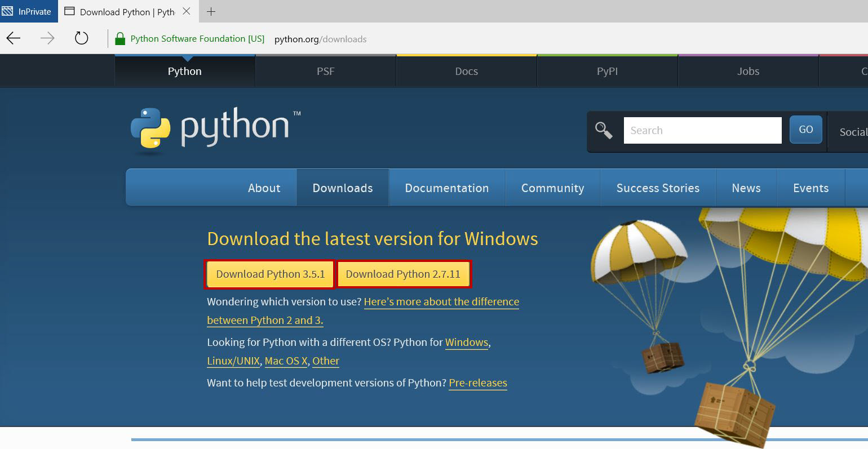Open the Python top navigation tab
The width and height of the screenshot is (868, 449).
pos(185,71)
